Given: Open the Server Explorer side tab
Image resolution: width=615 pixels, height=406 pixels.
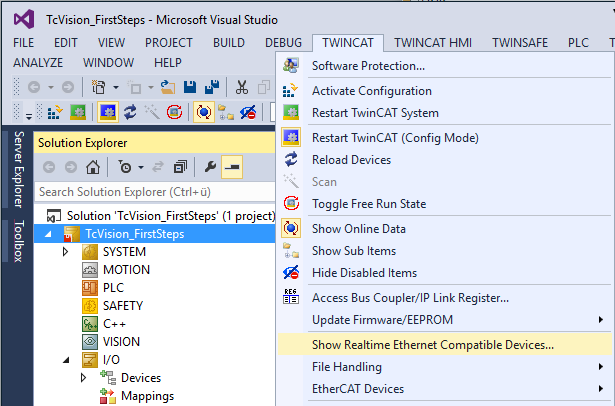Looking at the screenshot, I should [x=18, y=169].
